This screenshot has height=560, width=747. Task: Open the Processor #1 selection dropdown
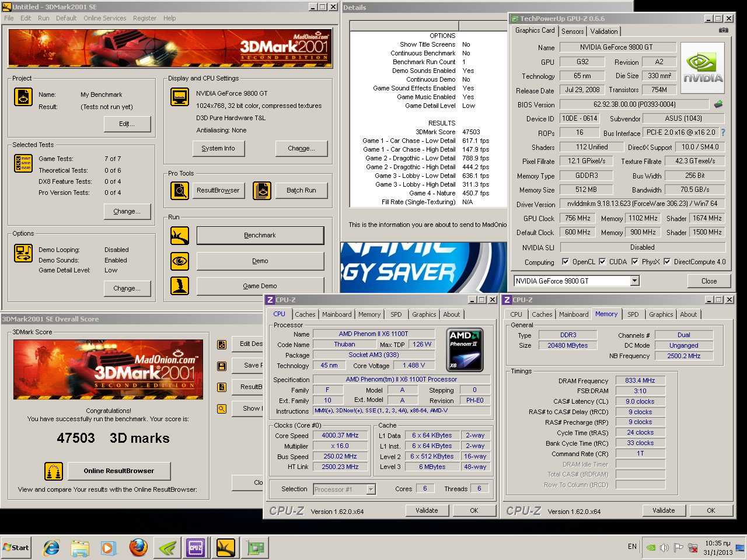371,489
